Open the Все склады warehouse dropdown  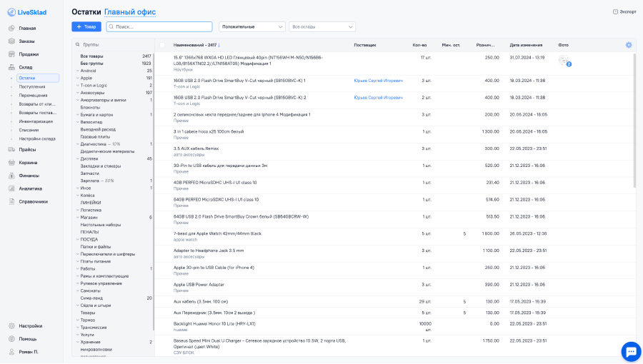click(322, 26)
